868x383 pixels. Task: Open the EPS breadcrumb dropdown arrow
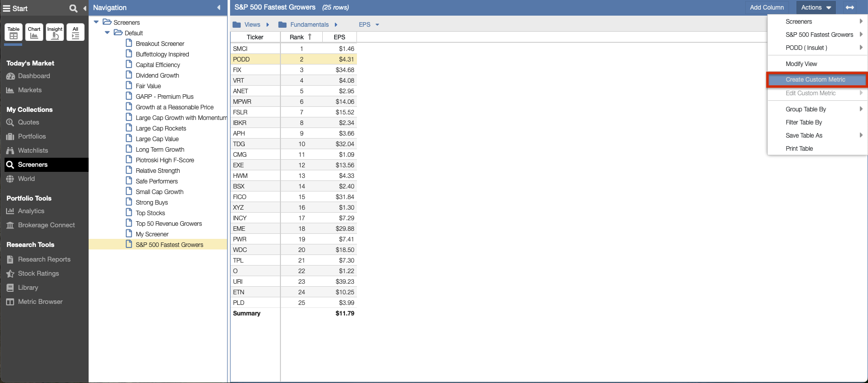click(377, 25)
